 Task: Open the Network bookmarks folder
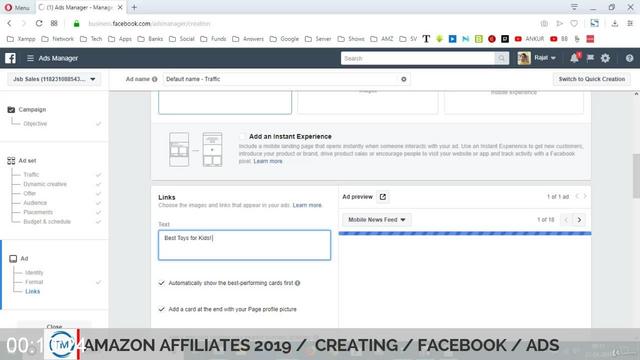click(58, 39)
